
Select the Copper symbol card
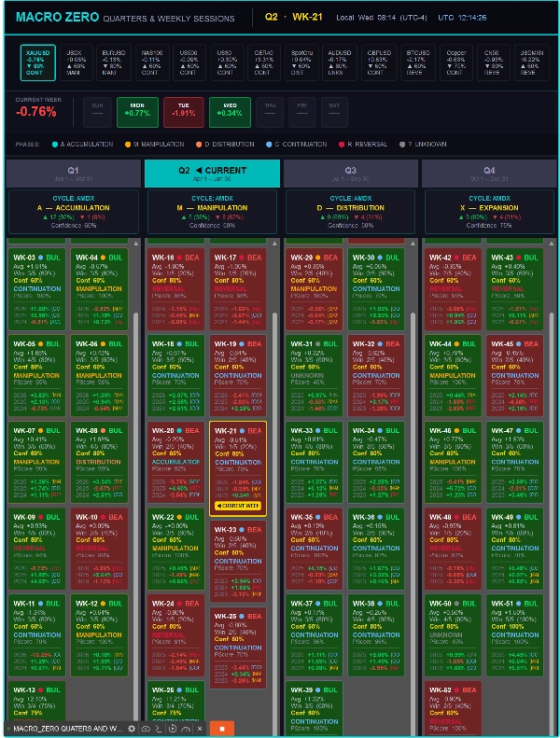coord(455,63)
